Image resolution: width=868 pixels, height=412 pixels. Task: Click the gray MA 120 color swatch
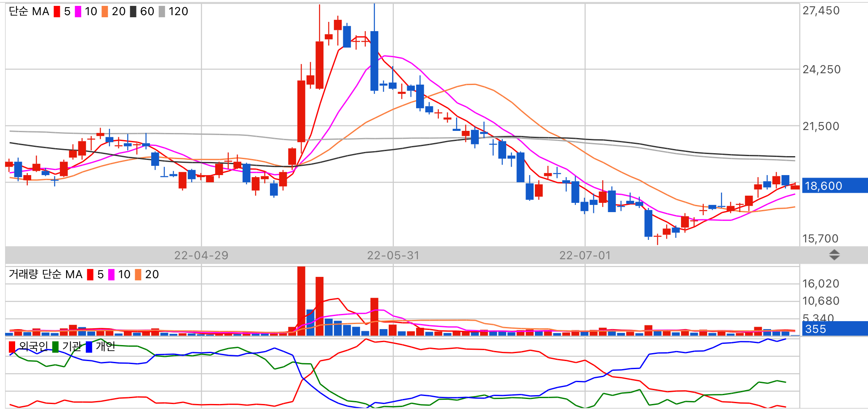point(162,12)
